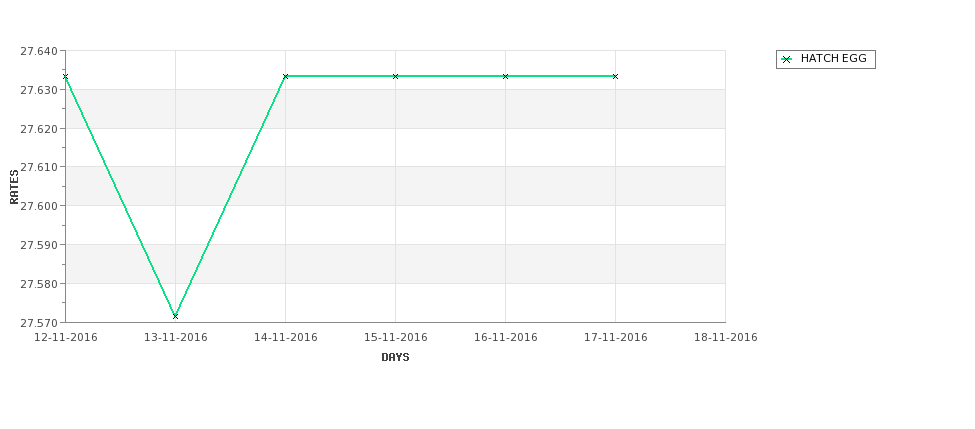Viewport: 975px width, 429px height.
Task: Click the last data point on 17-11-2016
Action: click(x=616, y=76)
